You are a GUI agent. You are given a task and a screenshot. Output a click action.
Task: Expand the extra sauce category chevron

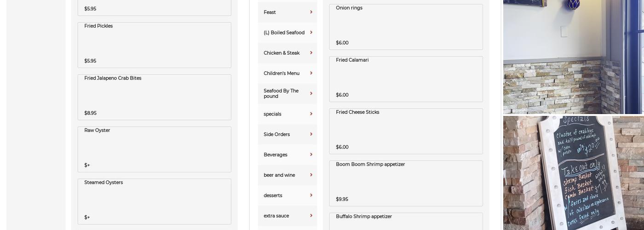point(311,216)
